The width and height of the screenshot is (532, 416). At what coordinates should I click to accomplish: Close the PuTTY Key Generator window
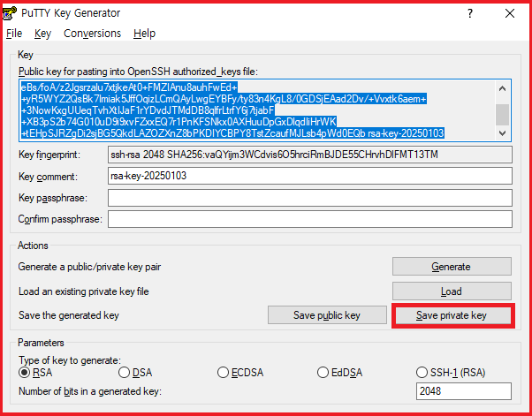pos(510,13)
